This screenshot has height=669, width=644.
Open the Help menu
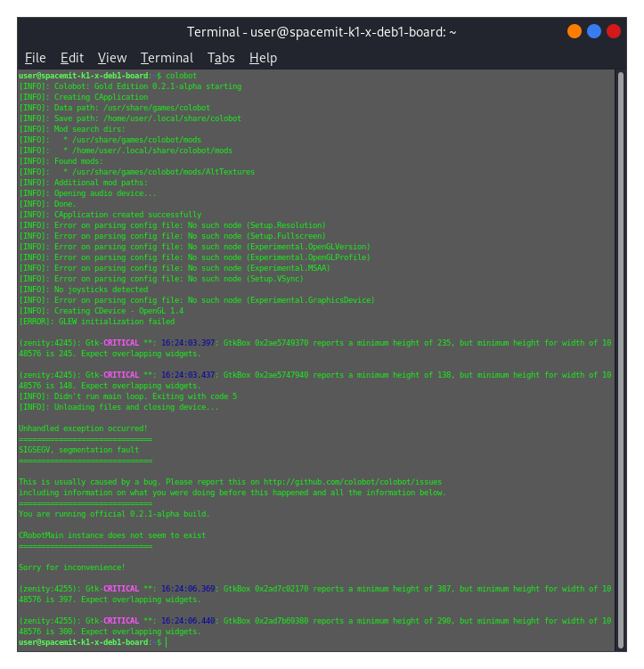coord(263,58)
